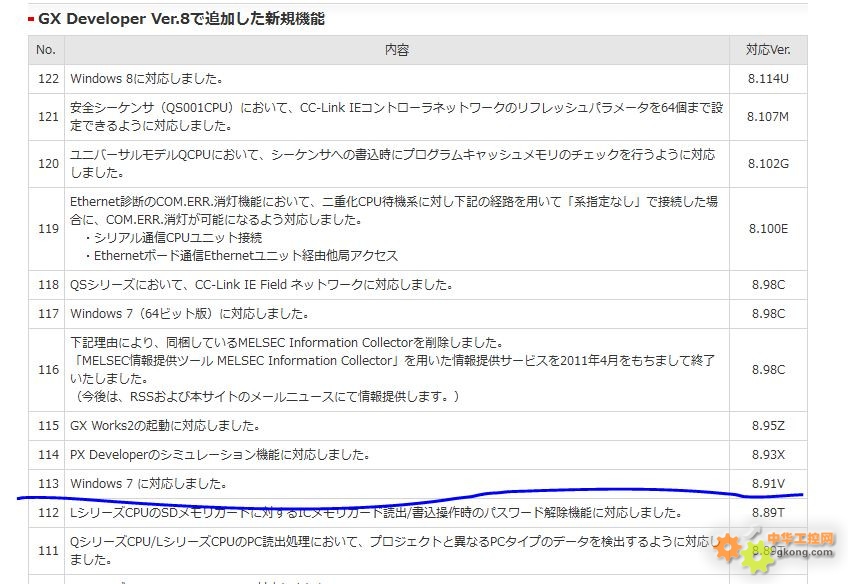Click the text 'GX Works2の起動に対応しました。'
The image size is (848, 584).
pyautogui.click(x=165, y=426)
